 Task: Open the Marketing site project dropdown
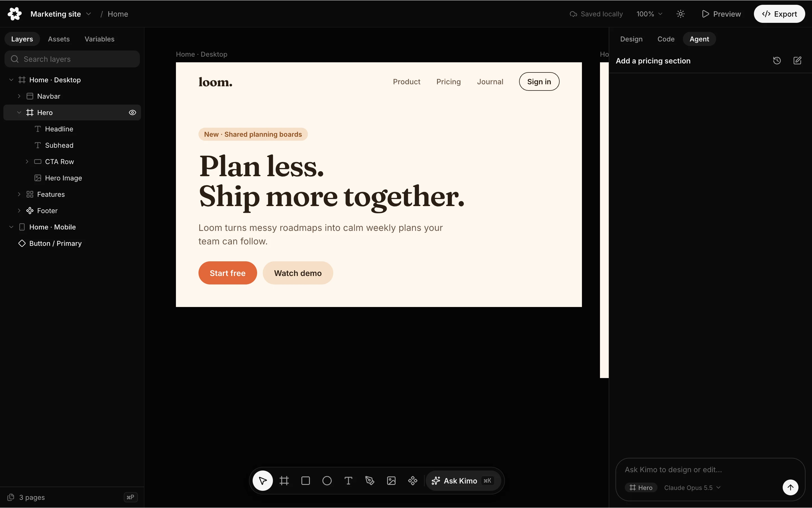click(x=61, y=14)
